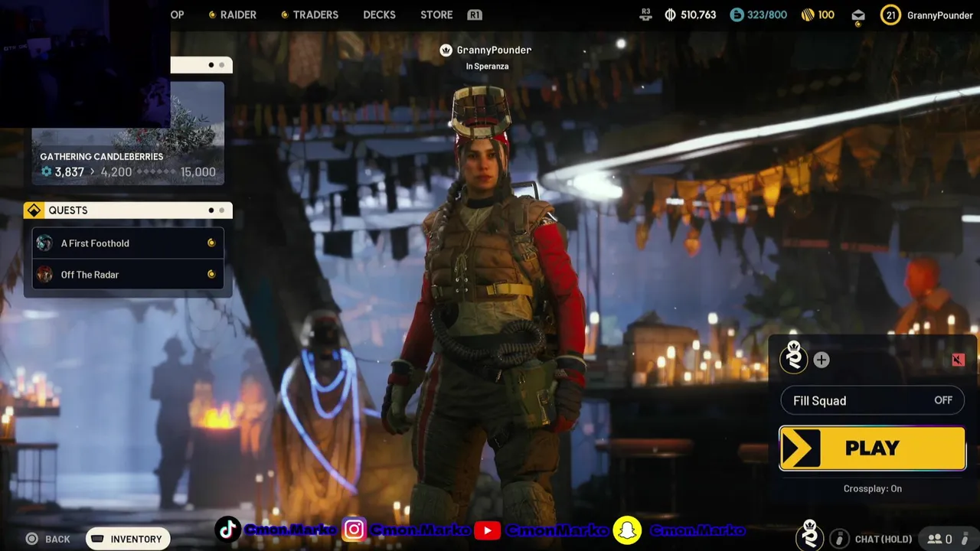Click the R1 bumper icon beside Store
Image resolution: width=980 pixels, height=551 pixels.
click(475, 15)
